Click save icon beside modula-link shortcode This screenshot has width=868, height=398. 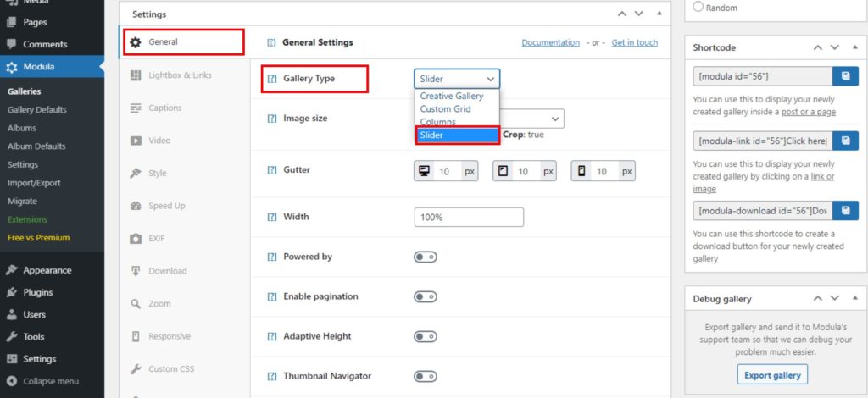click(846, 141)
